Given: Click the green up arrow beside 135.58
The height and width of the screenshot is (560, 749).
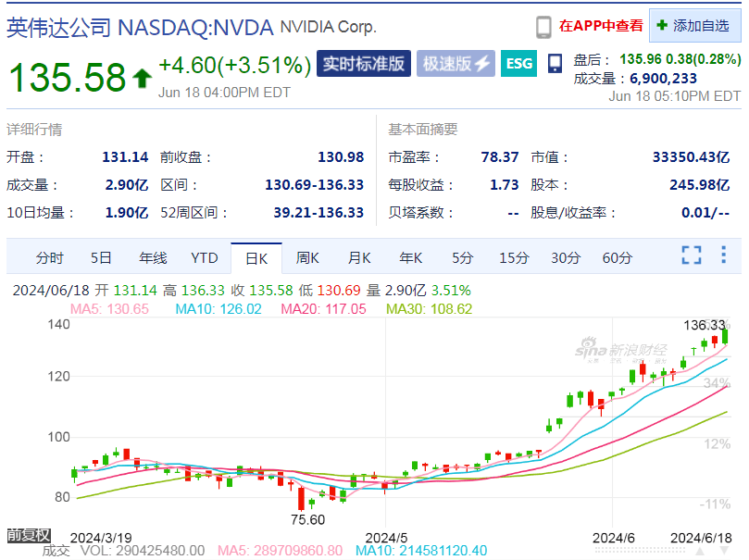Looking at the screenshot, I should (x=142, y=79).
